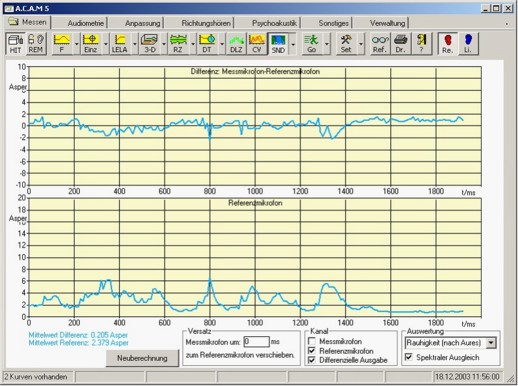This screenshot has height=386, width=518.
Task: Expand the dropdown arrow next to LELA
Action: tap(134, 44)
